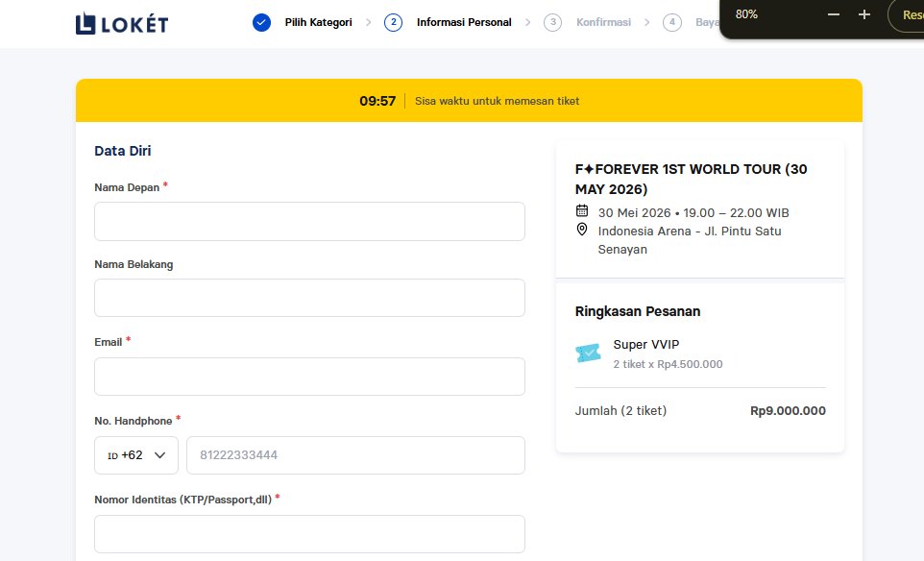Open the +62 country code dropdown
The image size is (924, 561).
click(136, 455)
